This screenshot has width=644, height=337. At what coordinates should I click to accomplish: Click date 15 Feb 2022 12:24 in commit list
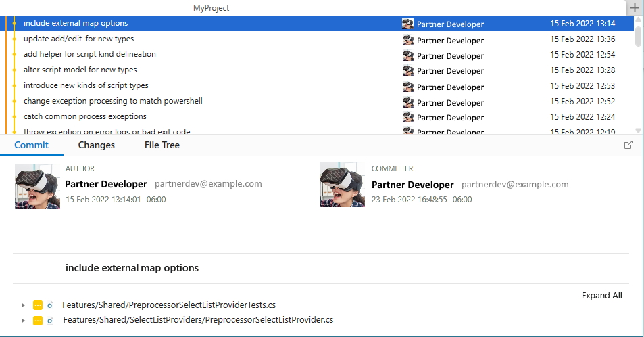583,117
